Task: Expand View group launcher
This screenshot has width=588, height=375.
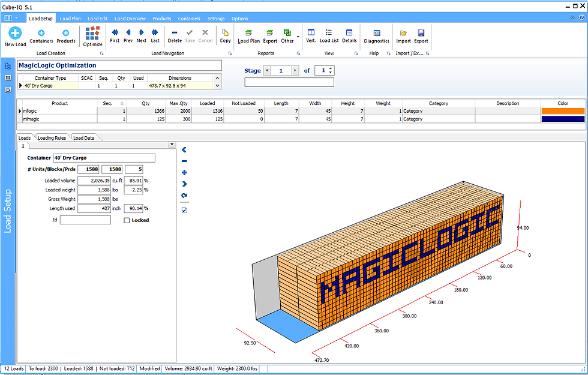Action: click(x=356, y=53)
